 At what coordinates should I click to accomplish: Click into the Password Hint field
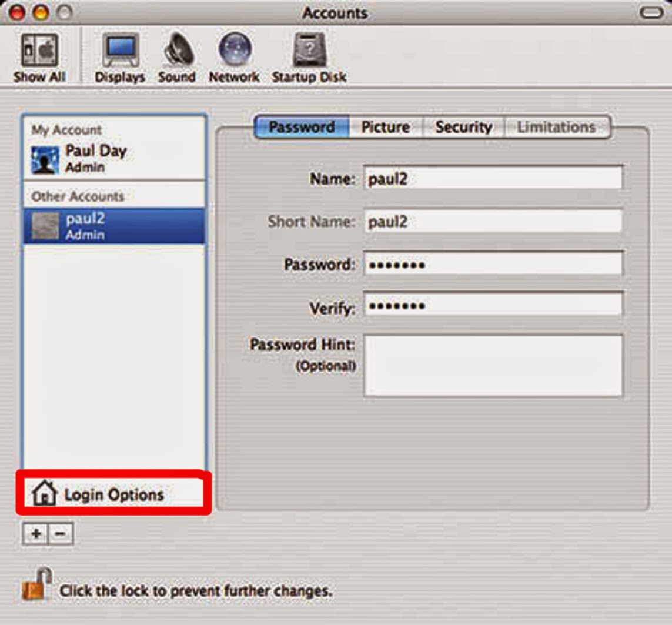click(x=494, y=365)
